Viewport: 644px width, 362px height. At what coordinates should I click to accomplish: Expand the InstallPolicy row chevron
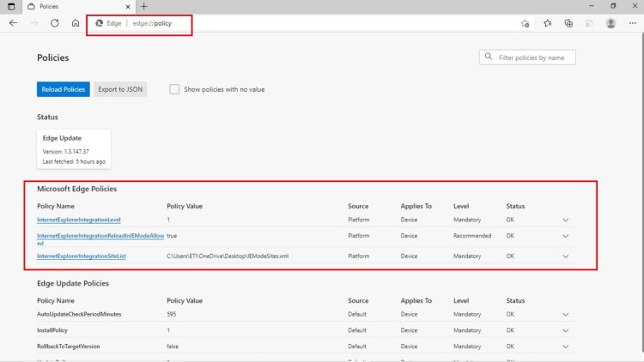tap(565, 330)
